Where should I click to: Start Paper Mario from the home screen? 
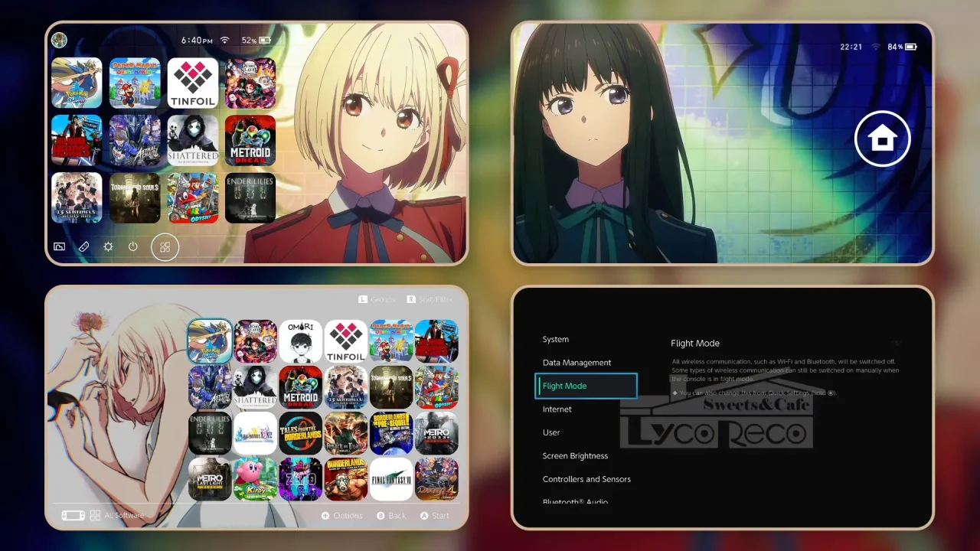(135, 83)
